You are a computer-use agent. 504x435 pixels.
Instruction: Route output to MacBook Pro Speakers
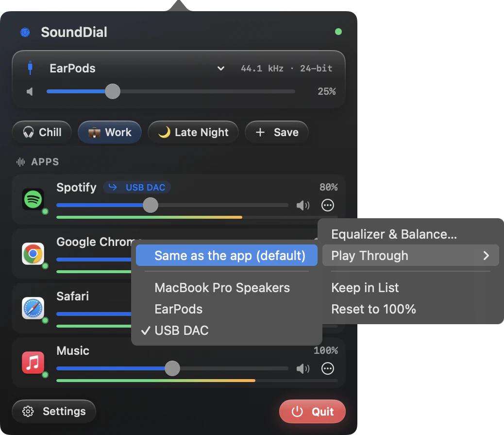coord(227,288)
